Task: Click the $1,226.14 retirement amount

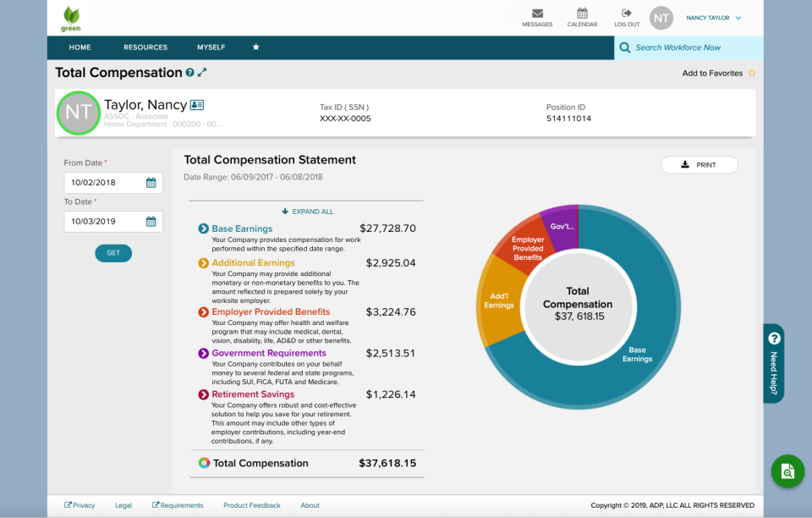Action: coord(391,394)
